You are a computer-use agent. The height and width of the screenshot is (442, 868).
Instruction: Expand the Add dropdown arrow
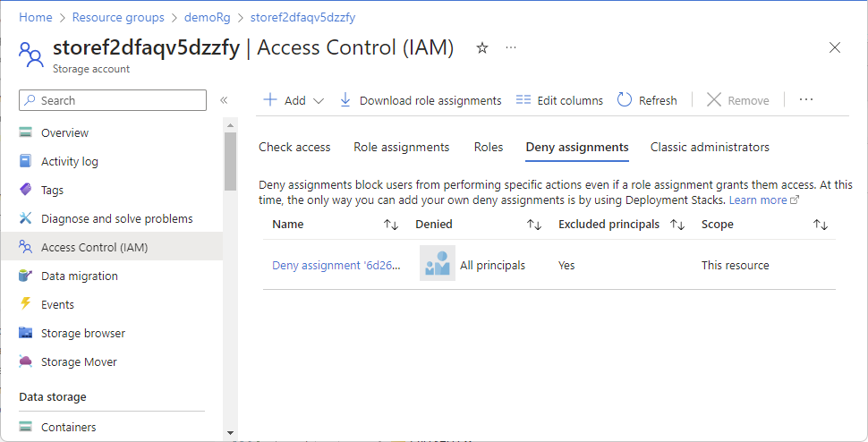tap(319, 101)
